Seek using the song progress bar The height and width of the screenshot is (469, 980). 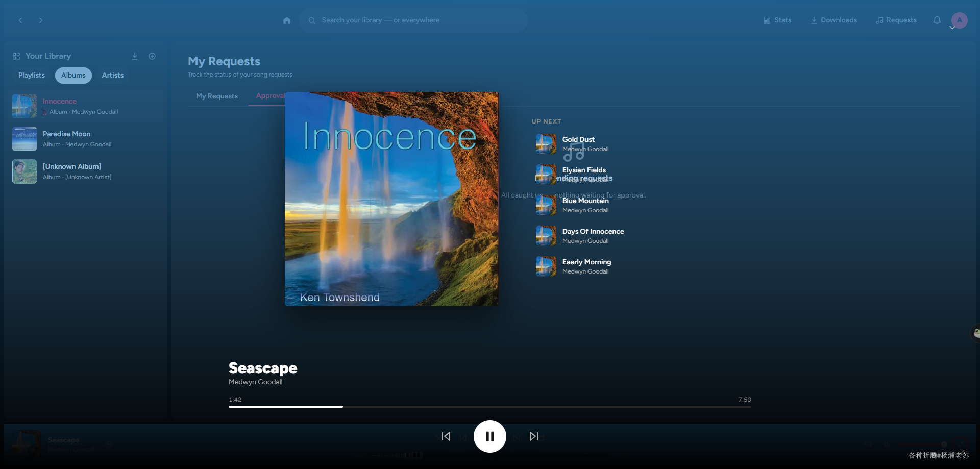click(490, 407)
